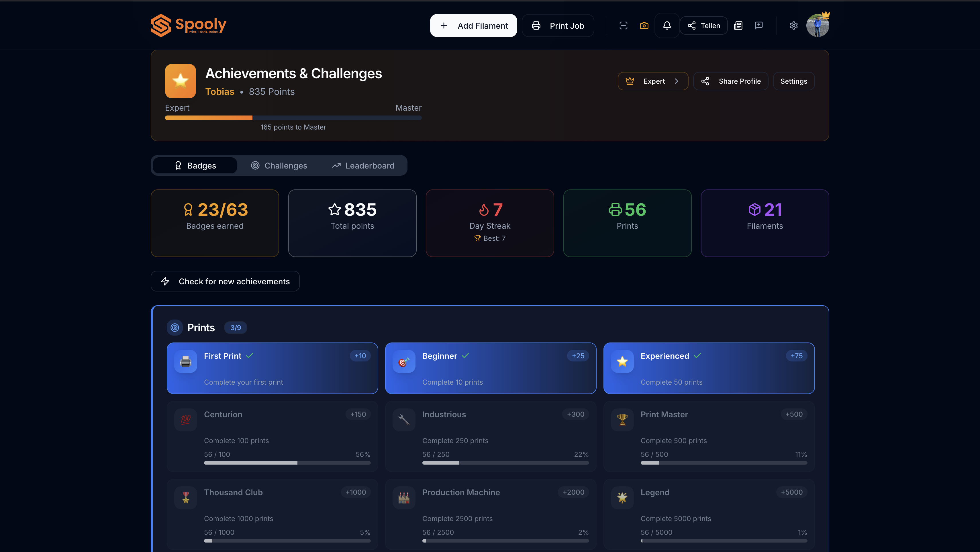Select the Badges tab

coord(195,165)
